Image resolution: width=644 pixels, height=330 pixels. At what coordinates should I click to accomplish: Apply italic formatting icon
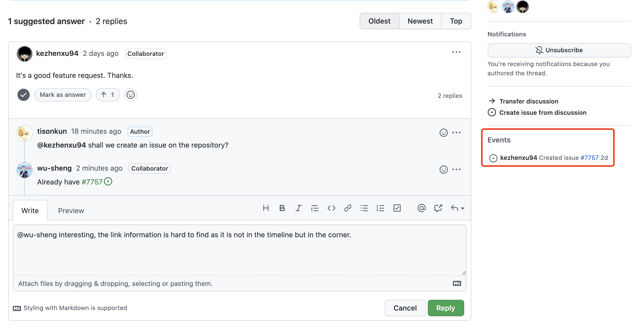point(298,208)
